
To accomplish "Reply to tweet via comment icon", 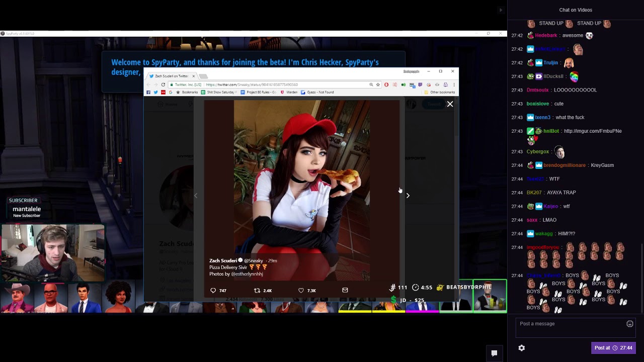I will click(x=213, y=291).
